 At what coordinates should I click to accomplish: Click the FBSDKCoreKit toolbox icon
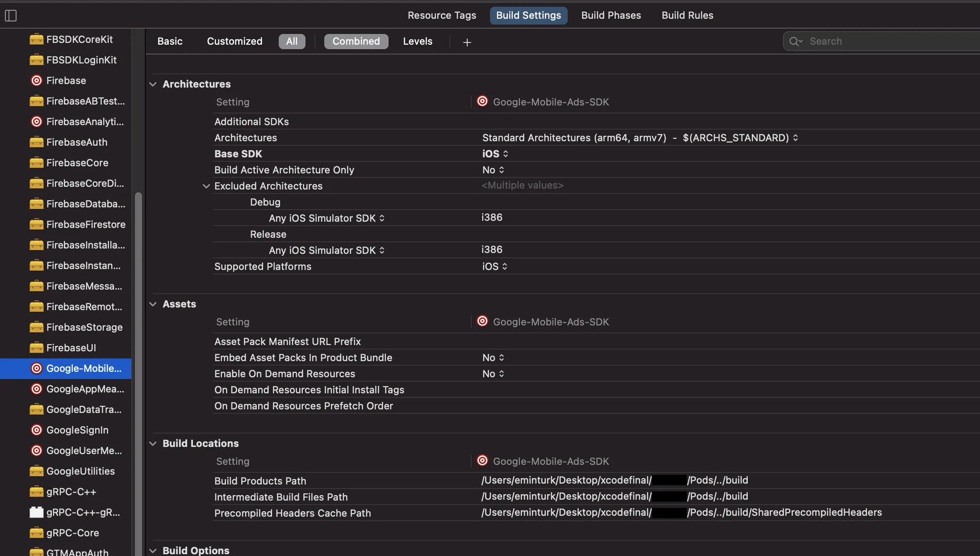click(x=37, y=39)
